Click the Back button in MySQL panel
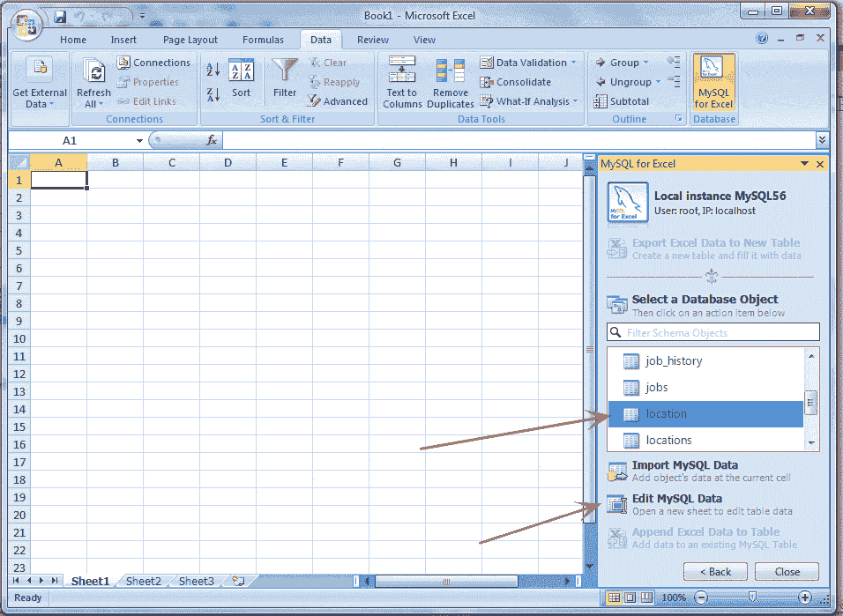The height and width of the screenshot is (616, 843). tap(714, 571)
